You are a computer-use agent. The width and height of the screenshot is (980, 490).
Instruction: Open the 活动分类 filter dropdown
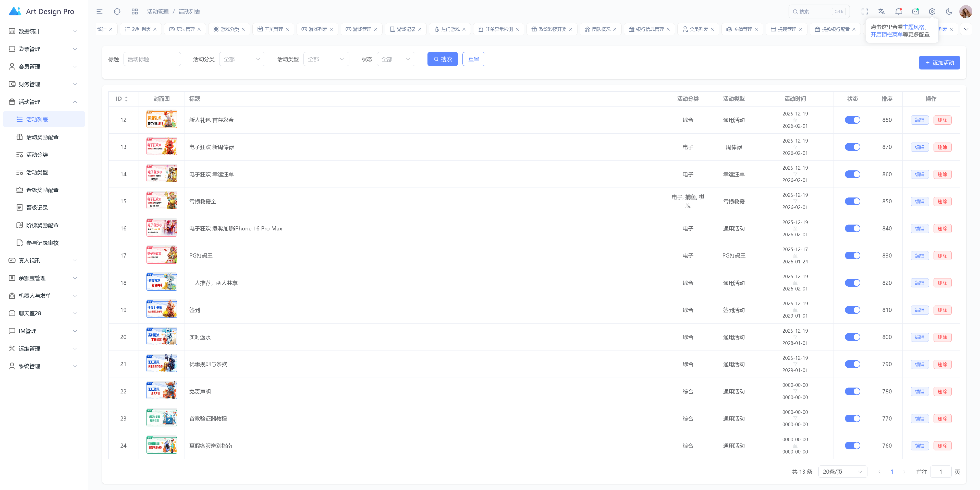[242, 59]
